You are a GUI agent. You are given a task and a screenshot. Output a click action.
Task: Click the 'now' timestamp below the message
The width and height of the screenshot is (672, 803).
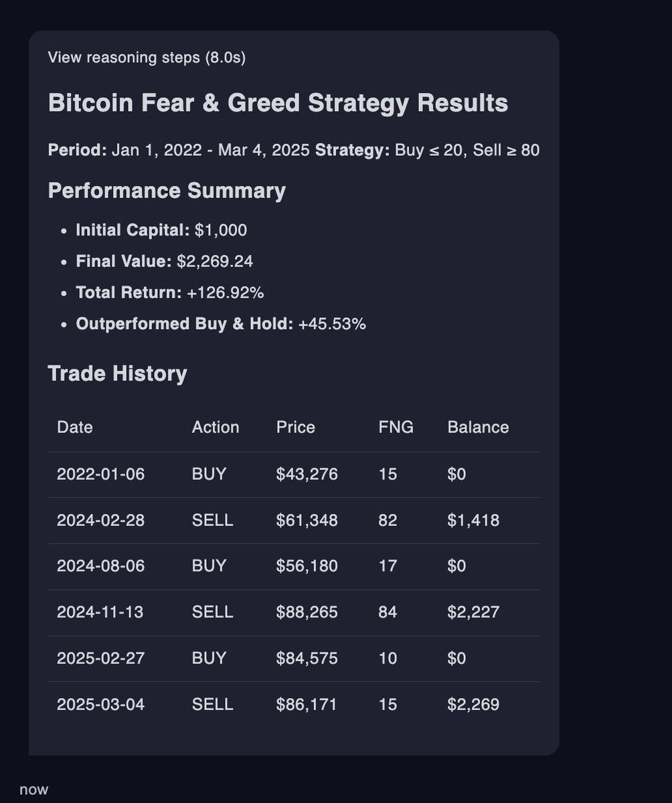34,790
